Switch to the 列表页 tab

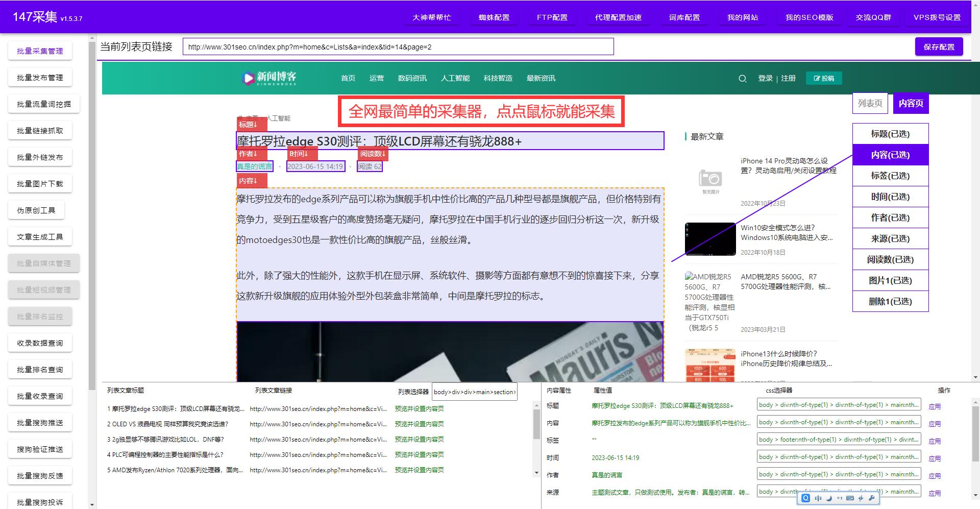(870, 103)
